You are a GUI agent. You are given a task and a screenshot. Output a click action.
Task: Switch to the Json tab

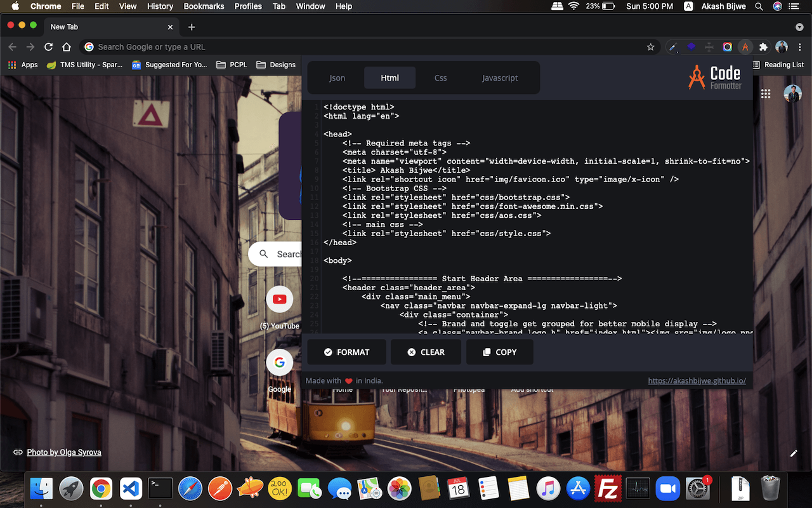[x=337, y=77]
